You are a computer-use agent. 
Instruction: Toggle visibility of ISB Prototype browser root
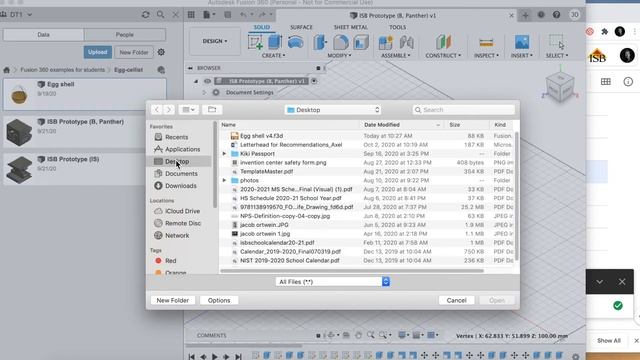pyautogui.click(x=207, y=81)
